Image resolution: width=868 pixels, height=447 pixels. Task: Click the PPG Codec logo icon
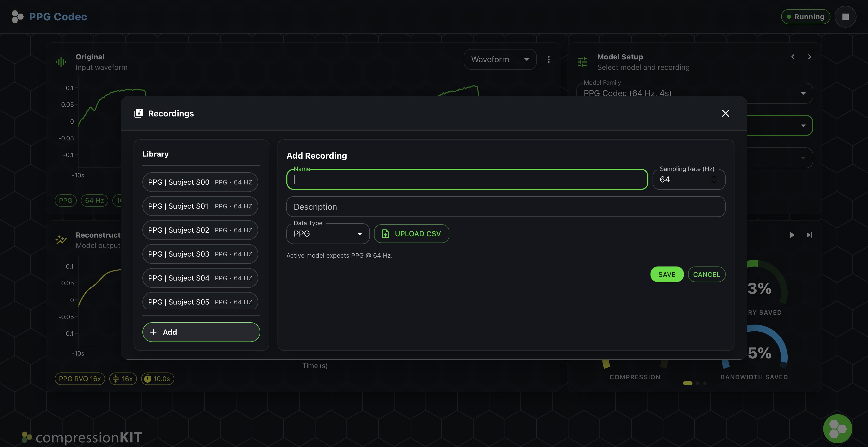pos(17,16)
